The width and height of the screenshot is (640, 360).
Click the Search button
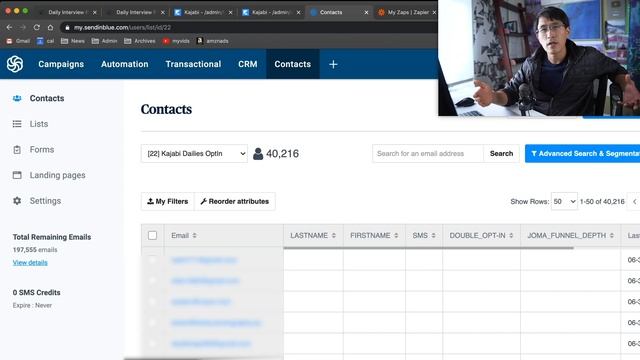pyautogui.click(x=501, y=153)
